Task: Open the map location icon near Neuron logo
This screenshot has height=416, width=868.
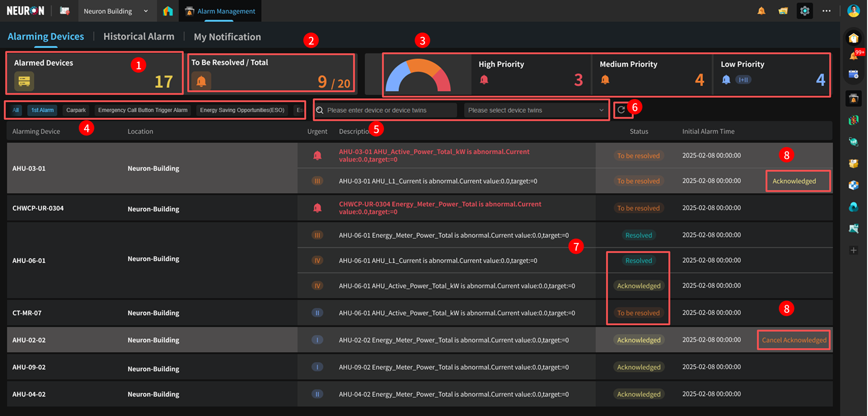Action: tap(65, 11)
